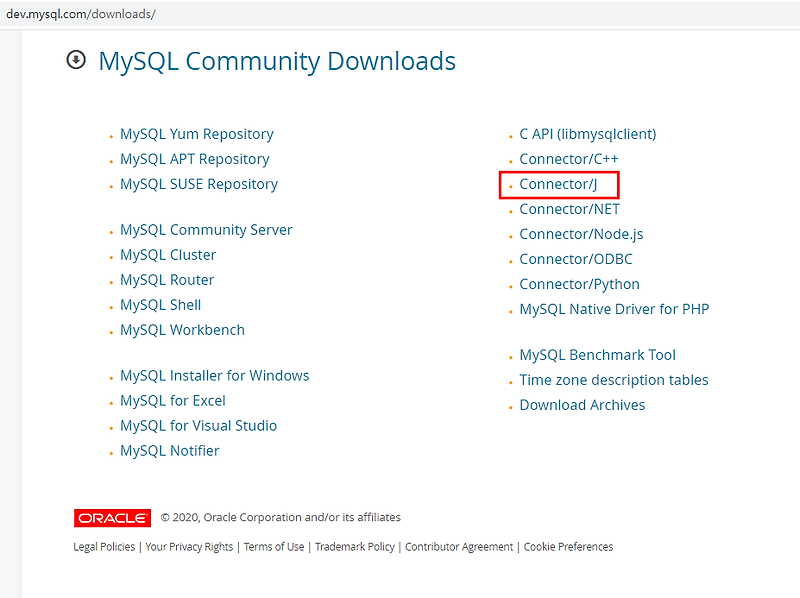The image size is (800, 598).
Task: Select MySQL SUSE Repository
Action: click(199, 183)
